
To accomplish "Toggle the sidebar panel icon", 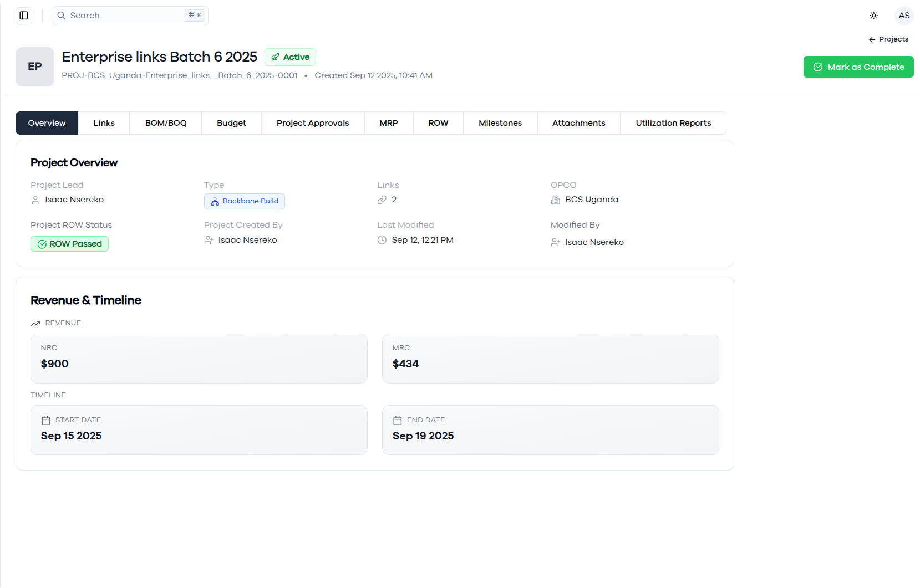I will (24, 16).
